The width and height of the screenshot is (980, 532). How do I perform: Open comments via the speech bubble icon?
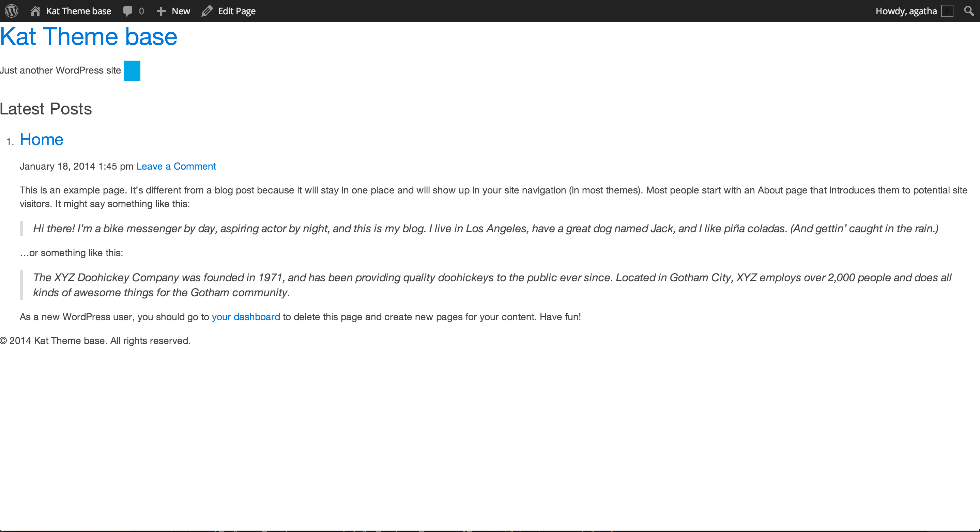point(128,11)
